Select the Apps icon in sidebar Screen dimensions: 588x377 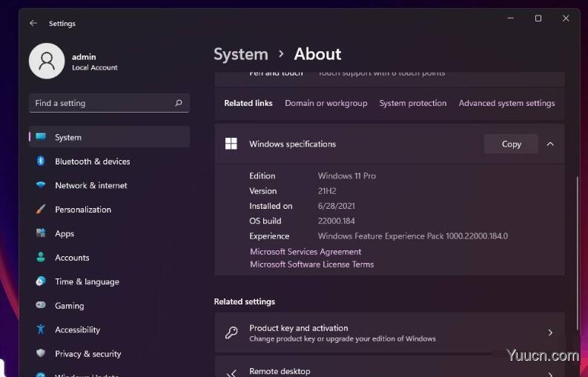(41, 233)
